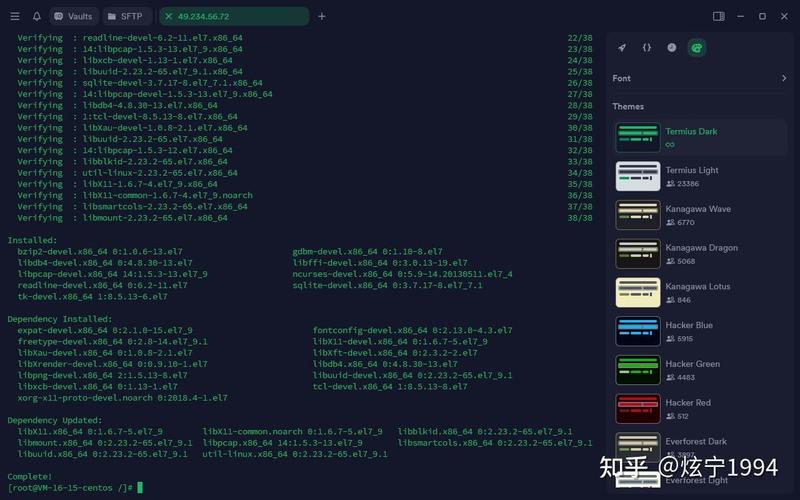Click 'tk-devel.x86_64 1:8.5.13-6.el7' entry
The width and height of the screenshot is (800, 500).
point(92,296)
